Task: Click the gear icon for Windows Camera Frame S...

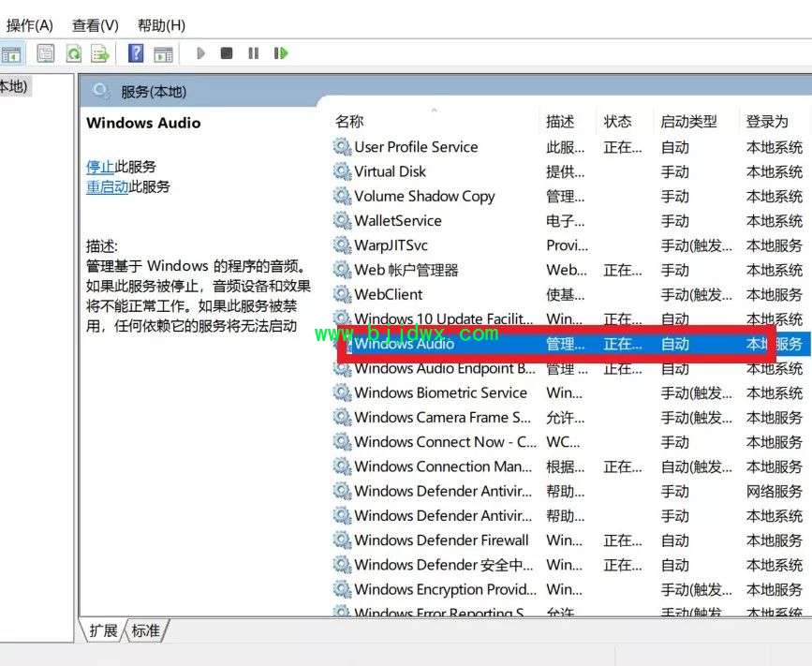Action: (342, 417)
